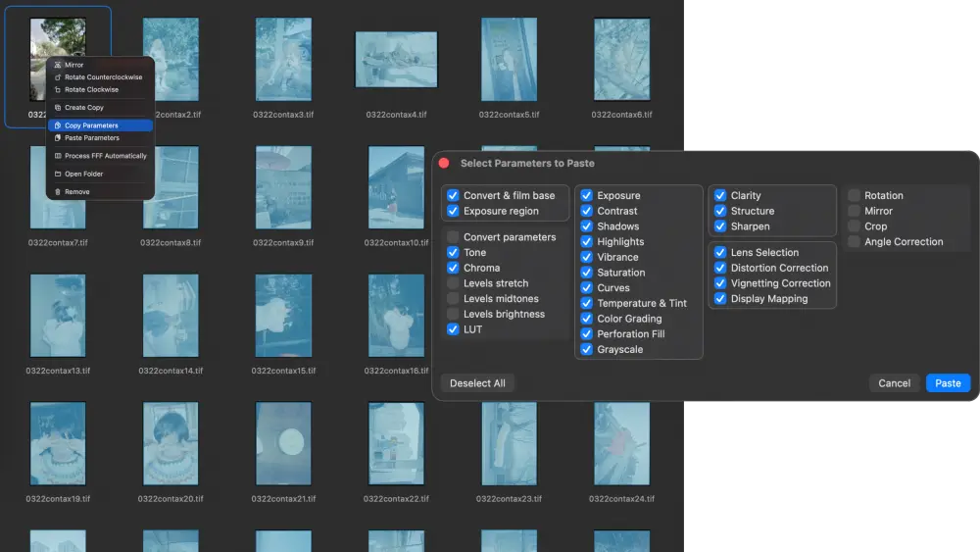Enable the Mirror checkbox in dialog
The height and width of the screenshot is (552, 980).
855,212
